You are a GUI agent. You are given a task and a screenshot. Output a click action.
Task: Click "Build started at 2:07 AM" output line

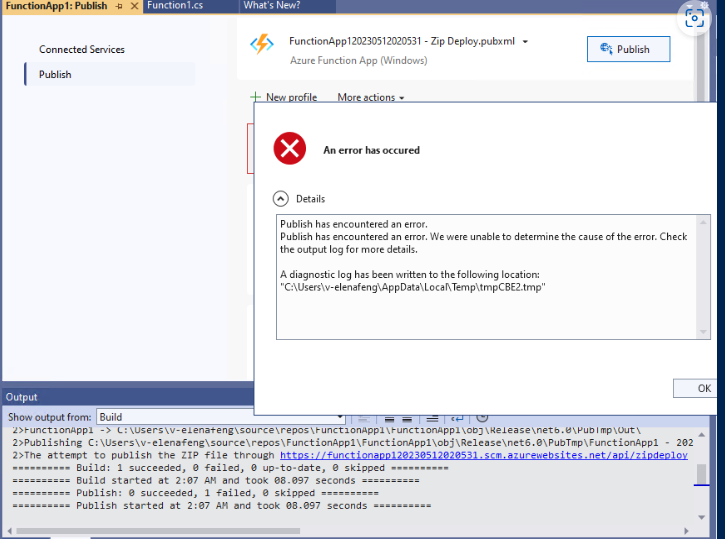click(x=215, y=480)
